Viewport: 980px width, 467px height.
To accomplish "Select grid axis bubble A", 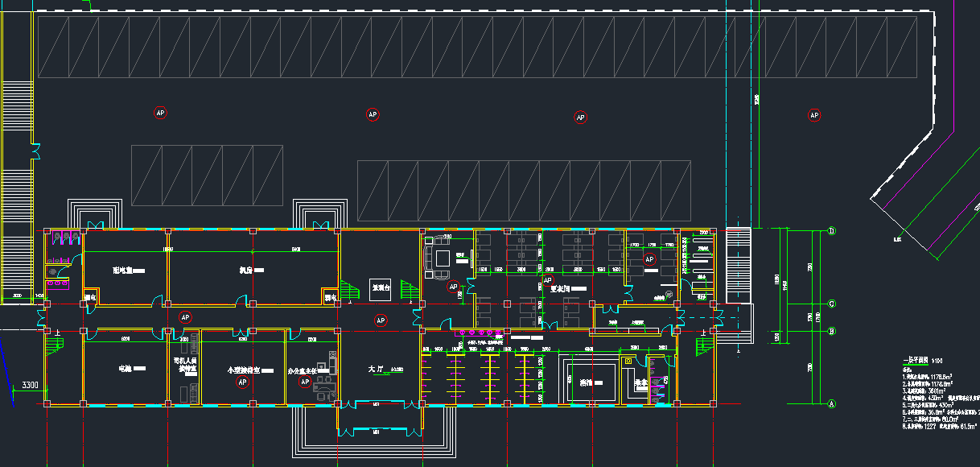I will [831, 403].
